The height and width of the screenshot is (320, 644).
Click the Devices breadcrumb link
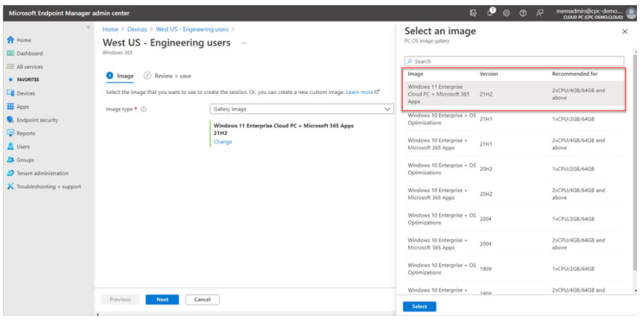click(136, 30)
